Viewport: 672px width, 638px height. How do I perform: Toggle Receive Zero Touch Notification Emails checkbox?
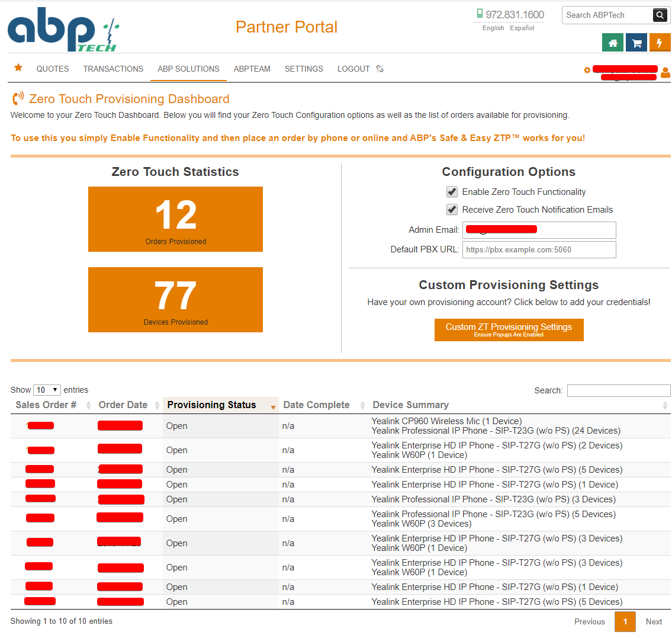click(452, 209)
